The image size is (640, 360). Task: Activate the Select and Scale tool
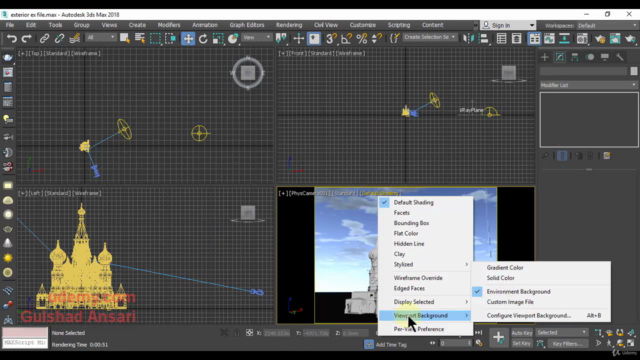tap(218, 38)
